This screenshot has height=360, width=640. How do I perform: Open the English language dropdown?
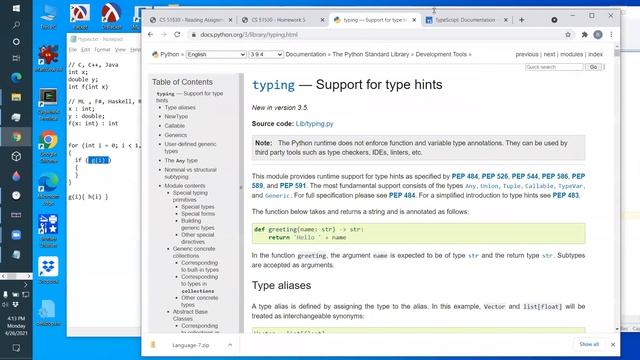tap(216, 54)
